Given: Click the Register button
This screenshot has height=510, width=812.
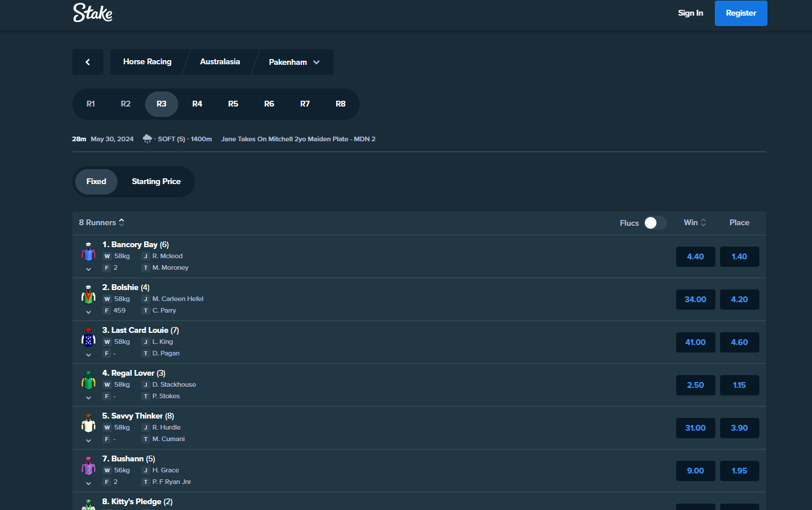Looking at the screenshot, I should (x=741, y=13).
